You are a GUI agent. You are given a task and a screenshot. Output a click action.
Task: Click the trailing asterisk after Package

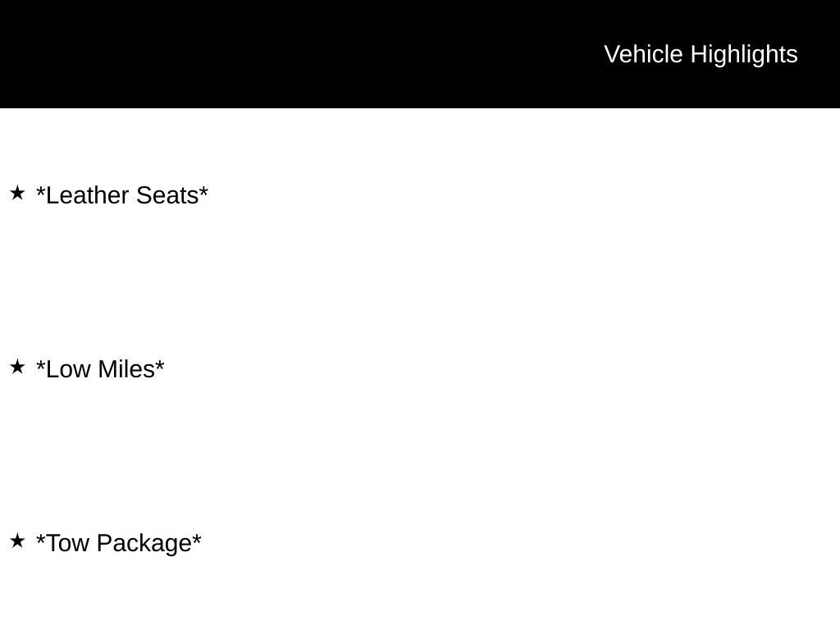click(197, 537)
